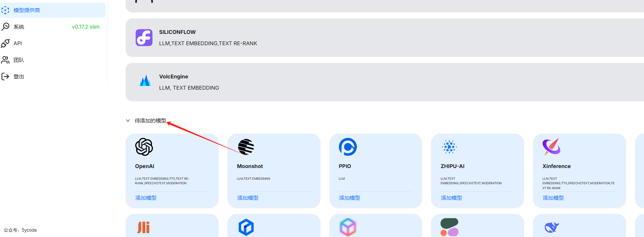Open the 团队 menu item

pyautogui.click(x=53, y=60)
